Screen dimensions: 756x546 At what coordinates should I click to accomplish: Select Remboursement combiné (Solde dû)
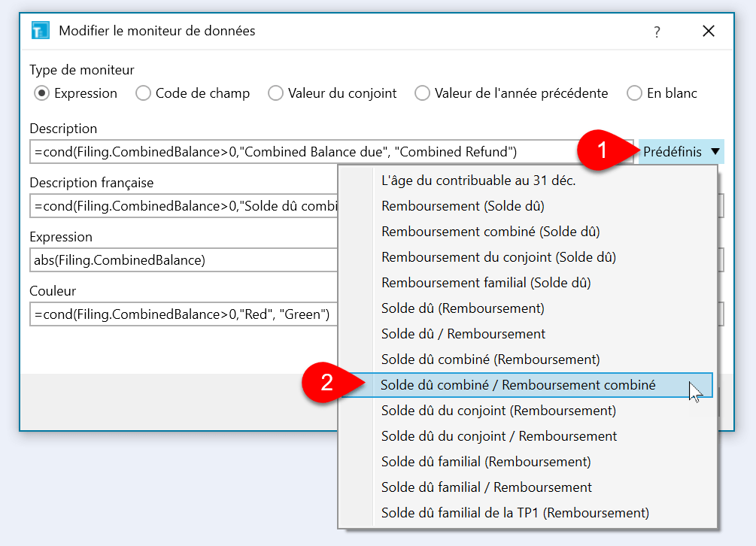(x=527, y=232)
